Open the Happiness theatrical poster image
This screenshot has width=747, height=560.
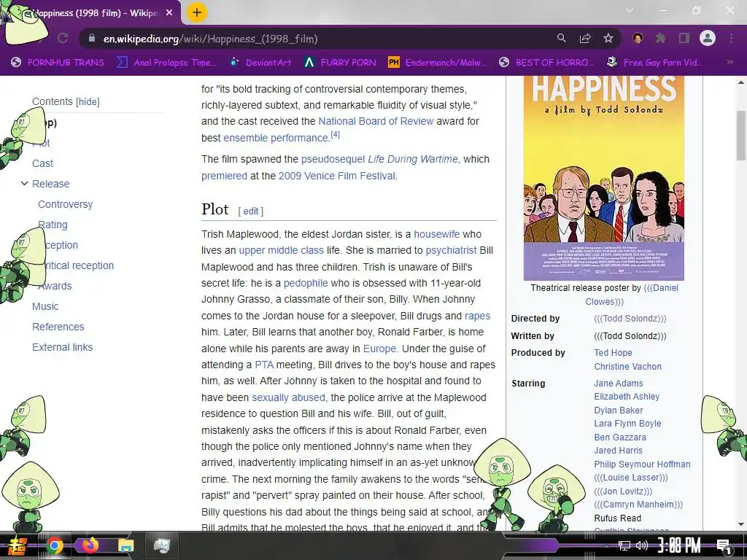(x=603, y=178)
